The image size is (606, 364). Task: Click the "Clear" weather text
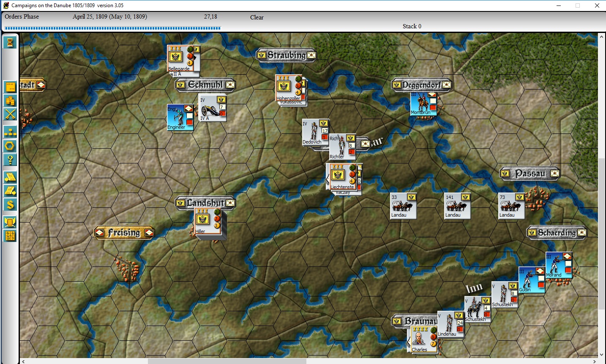[x=257, y=17]
